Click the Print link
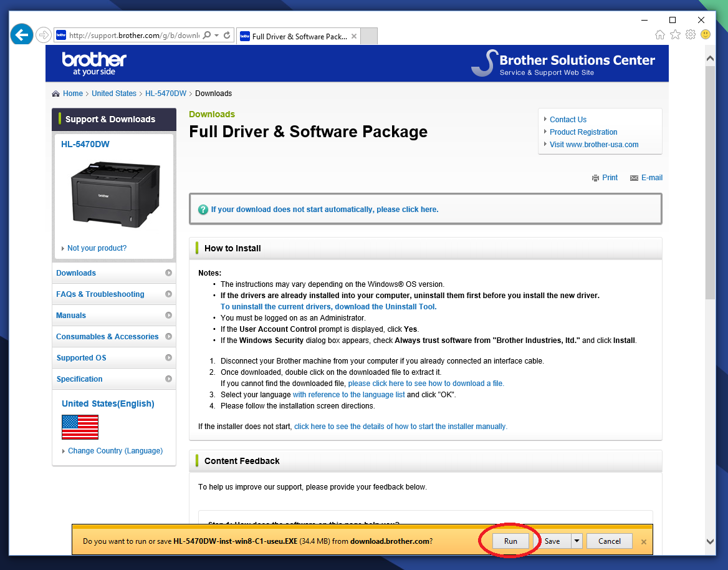The image size is (728, 570). 610,178
